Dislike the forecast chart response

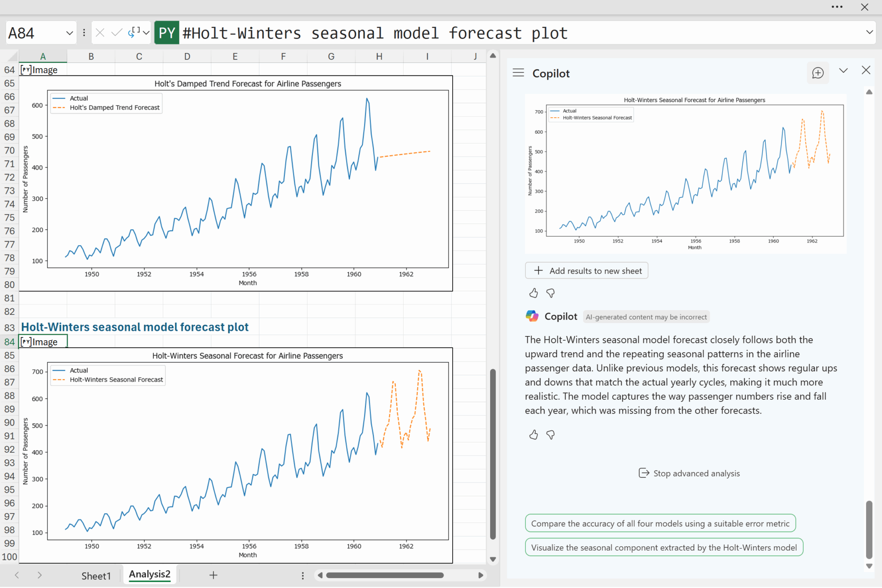tap(550, 293)
